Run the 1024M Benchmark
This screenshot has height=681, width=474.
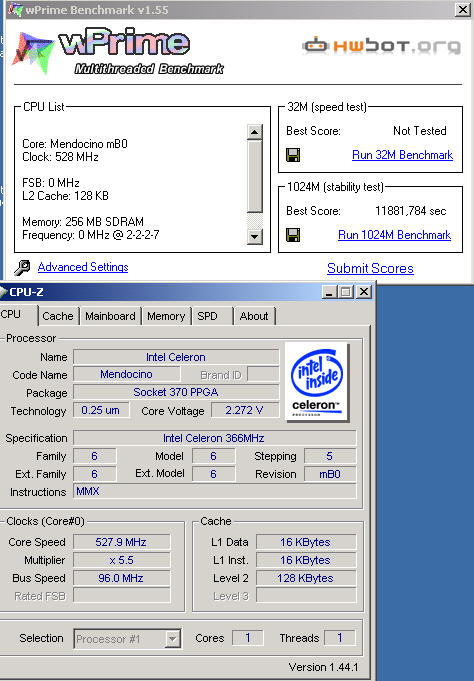(x=394, y=235)
